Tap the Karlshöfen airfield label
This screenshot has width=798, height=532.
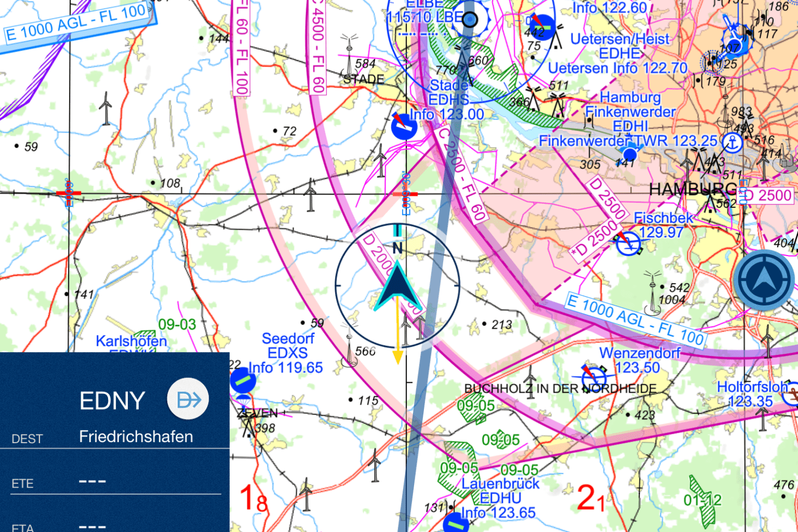[x=132, y=341]
